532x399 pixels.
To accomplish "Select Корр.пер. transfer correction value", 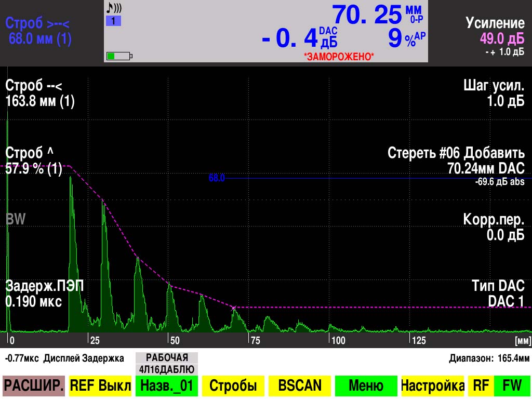I will 494,227.
